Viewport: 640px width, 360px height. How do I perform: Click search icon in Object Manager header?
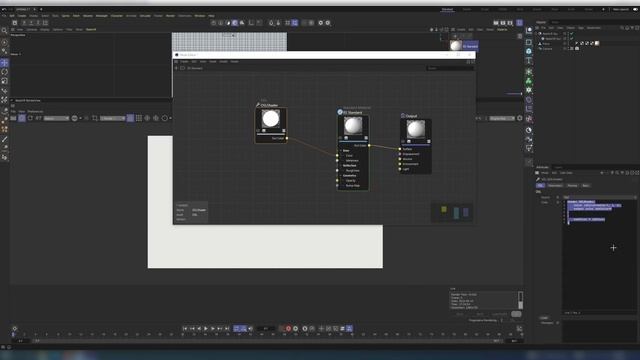pyautogui.click(x=622, y=28)
